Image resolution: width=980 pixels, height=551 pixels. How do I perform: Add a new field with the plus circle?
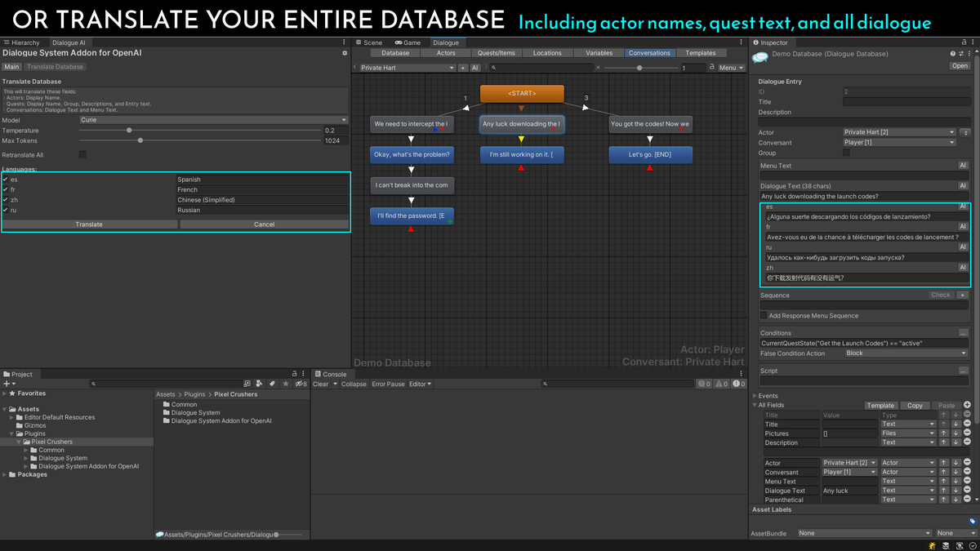[x=967, y=405]
